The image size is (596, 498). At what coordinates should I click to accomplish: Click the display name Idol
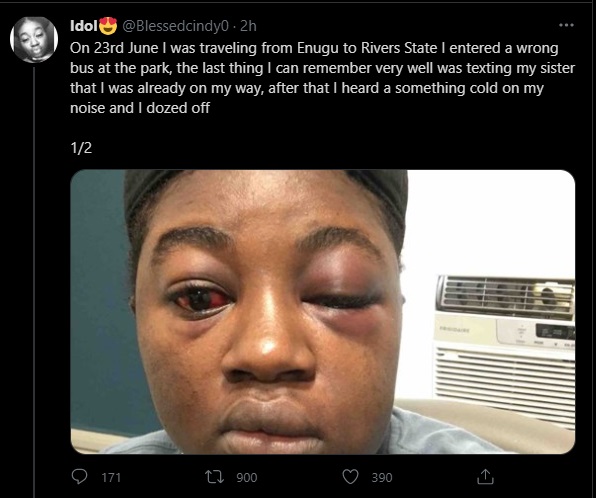pos(84,25)
